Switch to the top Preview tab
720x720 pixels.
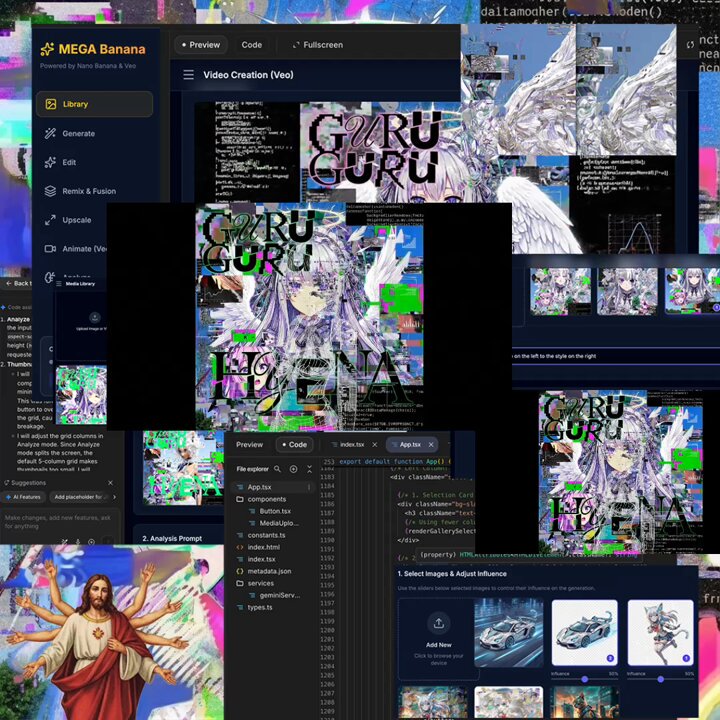[201, 45]
